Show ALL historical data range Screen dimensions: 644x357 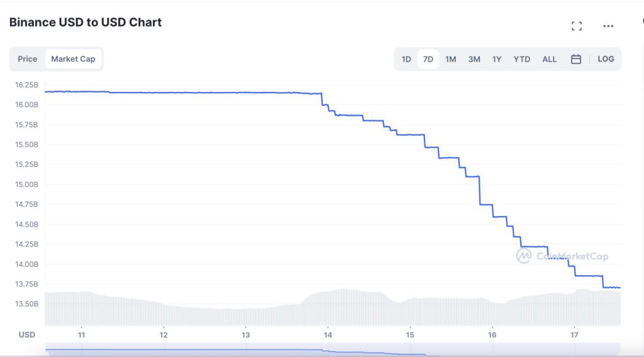coord(549,59)
